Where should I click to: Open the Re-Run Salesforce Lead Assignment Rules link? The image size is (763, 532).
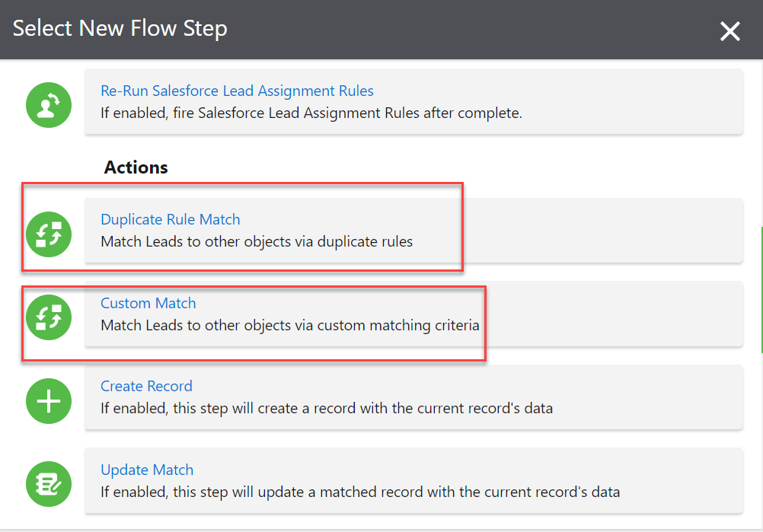[237, 91]
